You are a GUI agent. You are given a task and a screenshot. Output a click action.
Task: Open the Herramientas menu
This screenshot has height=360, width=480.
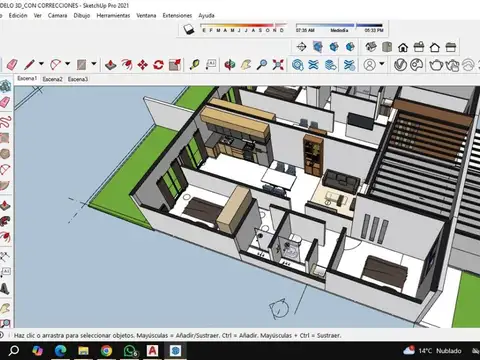(x=113, y=15)
